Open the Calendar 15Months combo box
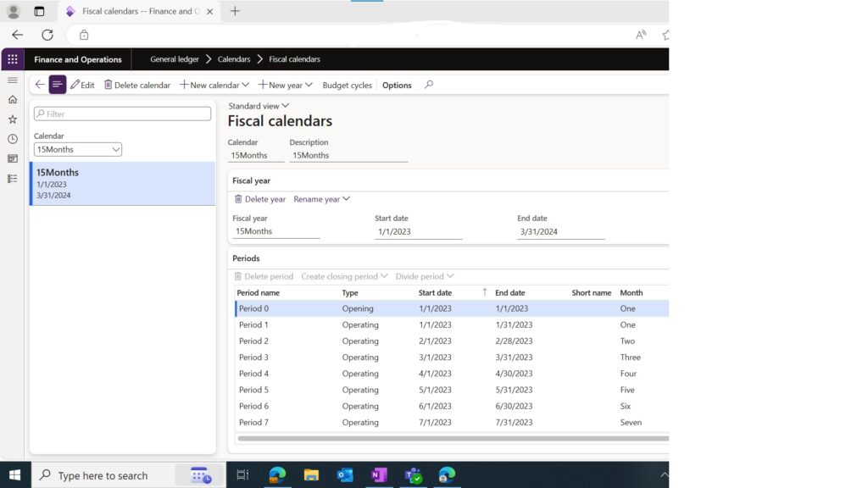The width and height of the screenshot is (868, 488). 77,149
